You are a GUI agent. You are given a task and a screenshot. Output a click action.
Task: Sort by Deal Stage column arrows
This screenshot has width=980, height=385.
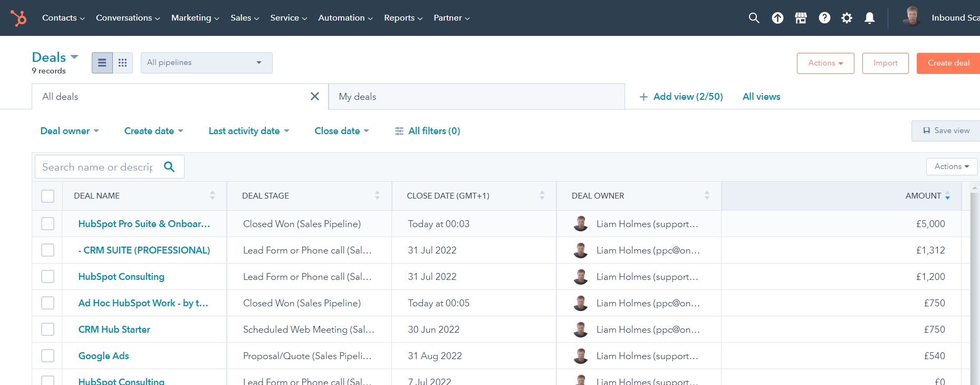377,195
